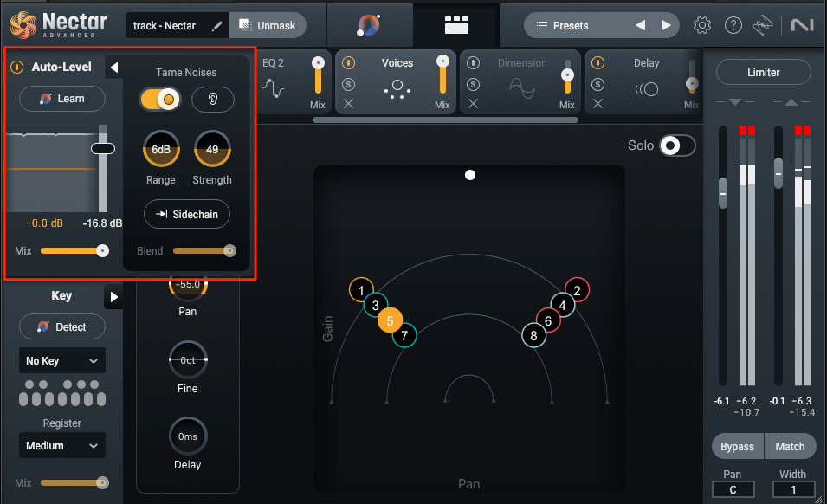
Task: Remove the Delay module with X
Action: pos(598,104)
